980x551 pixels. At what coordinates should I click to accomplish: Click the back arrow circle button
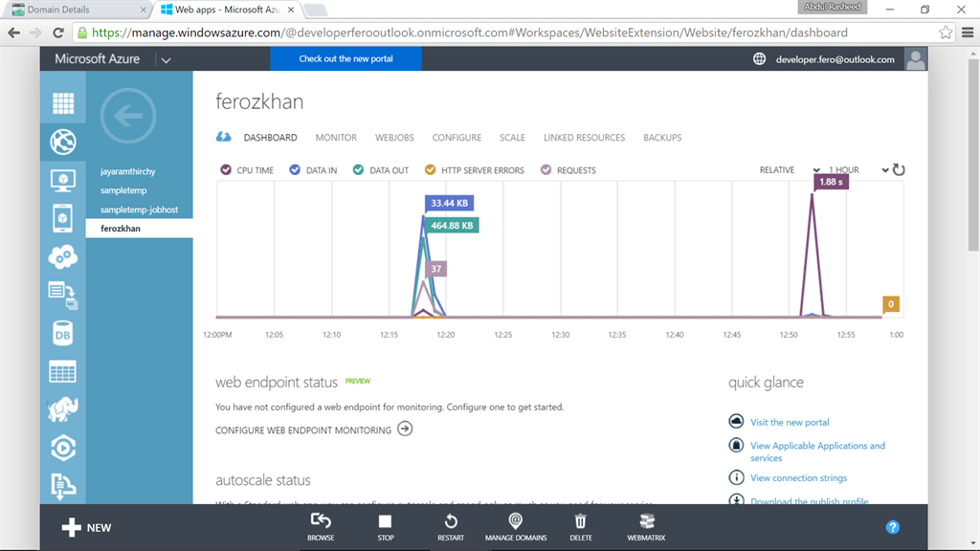click(128, 116)
